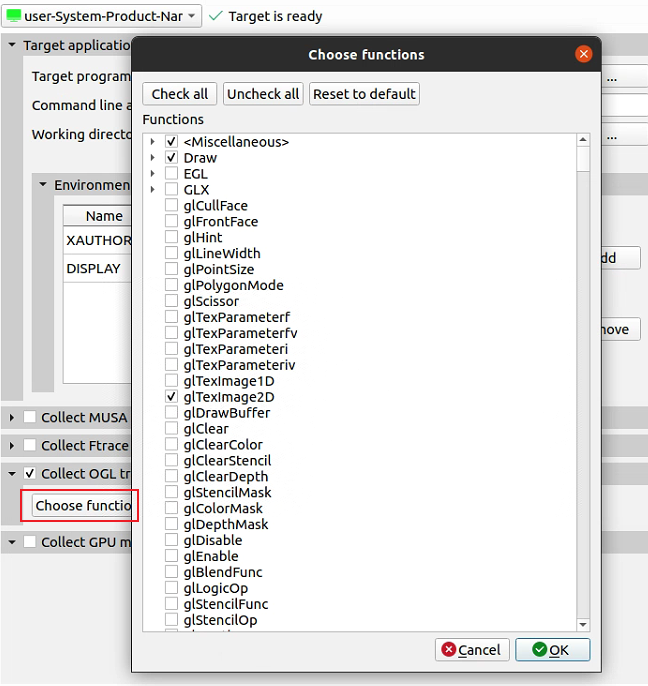Expand the Collect MUSA section
648x686 pixels.
pyautogui.click(x=12, y=417)
